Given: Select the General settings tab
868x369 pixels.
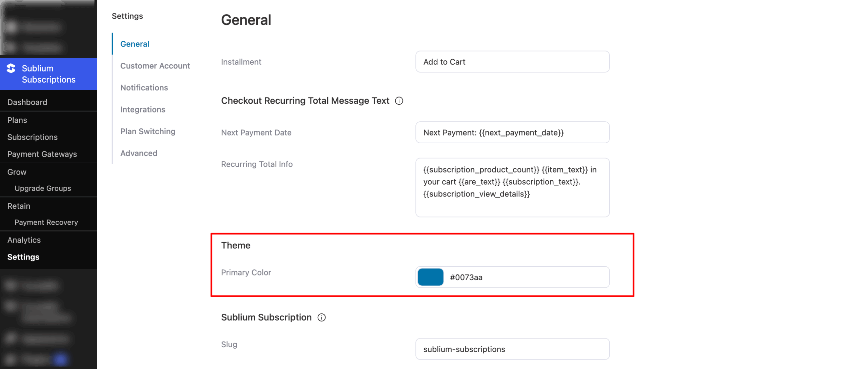Looking at the screenshot, I should [134, 44].
